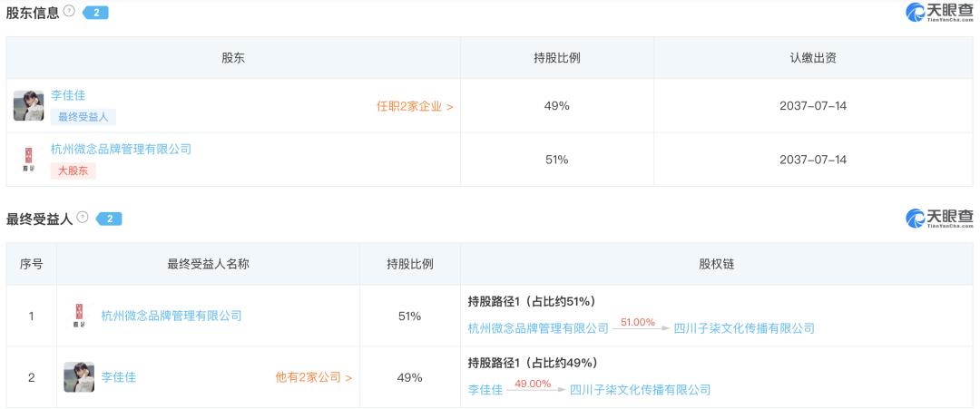Click Tianyancha logo in beneficiary section

click(x=939, y=219)
